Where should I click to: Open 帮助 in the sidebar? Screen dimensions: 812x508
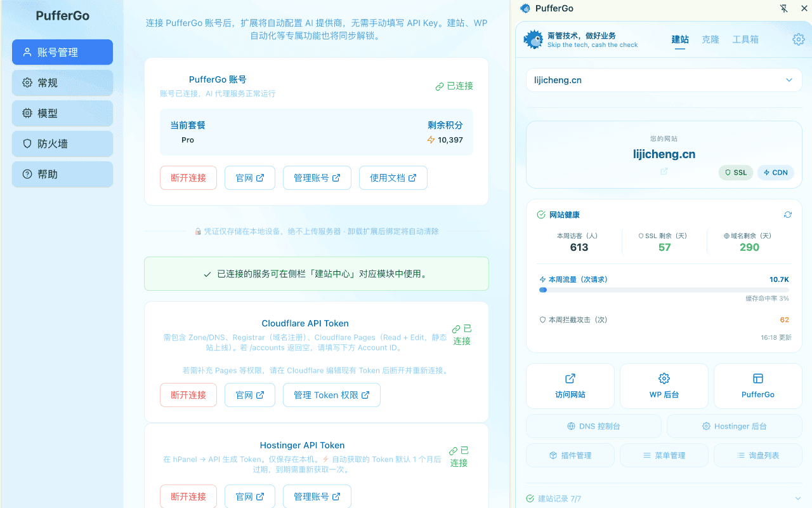click(x=62, y=174)
